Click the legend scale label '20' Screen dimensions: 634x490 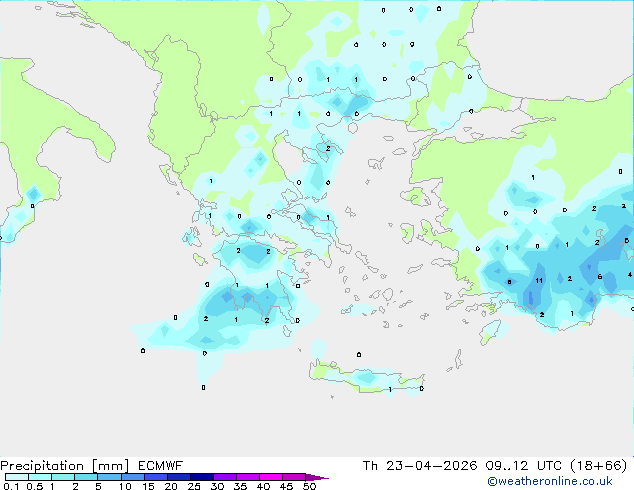(x=171, y=486)
